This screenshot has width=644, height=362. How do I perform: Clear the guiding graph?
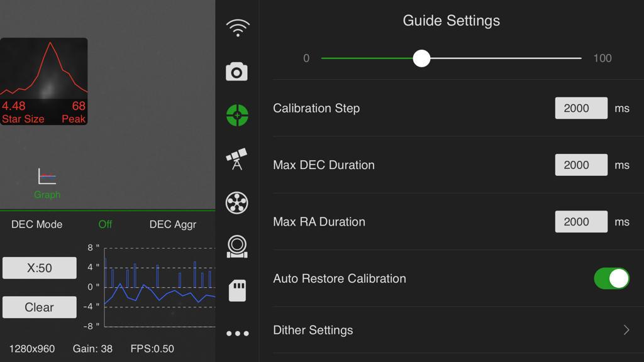[x=39, y=307]
